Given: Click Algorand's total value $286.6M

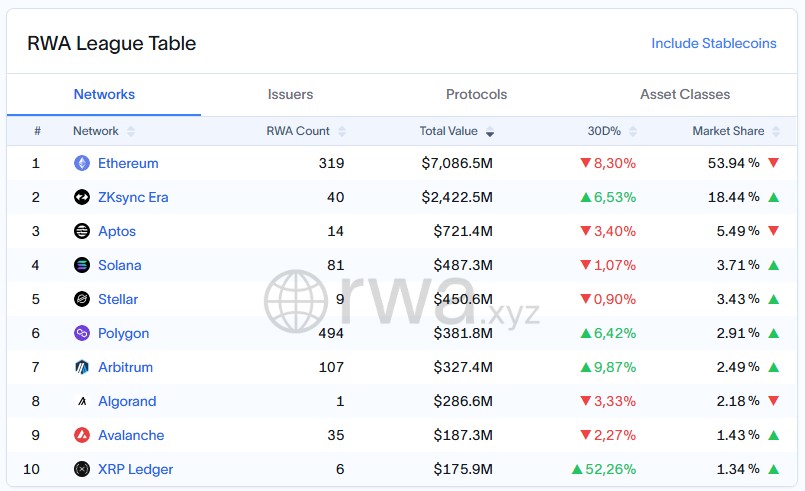Looking at the screenshot, I should click(x=463, y=401).
